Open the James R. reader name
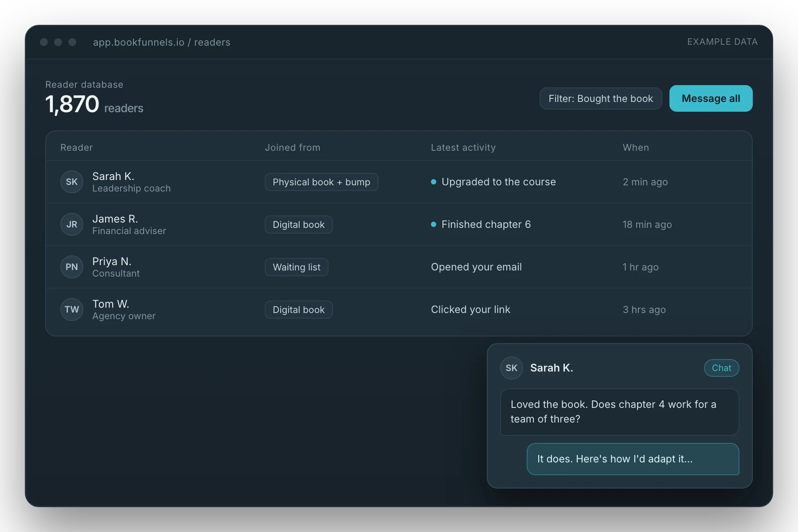798x532 pixels. pos(115,219)
